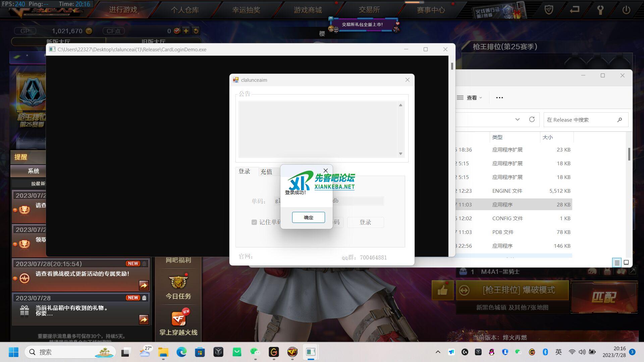Delete the 2023/07/28 gift notification via trash icon
The width and height of the screenshot is (644, 362).
tap(144, 298)
